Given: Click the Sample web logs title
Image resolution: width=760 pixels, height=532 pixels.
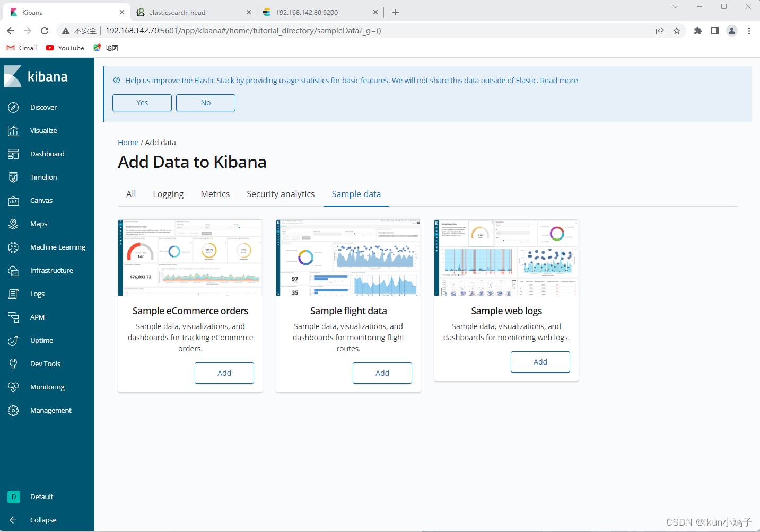Looking at the screenshot, I should (x=506, y=311).
